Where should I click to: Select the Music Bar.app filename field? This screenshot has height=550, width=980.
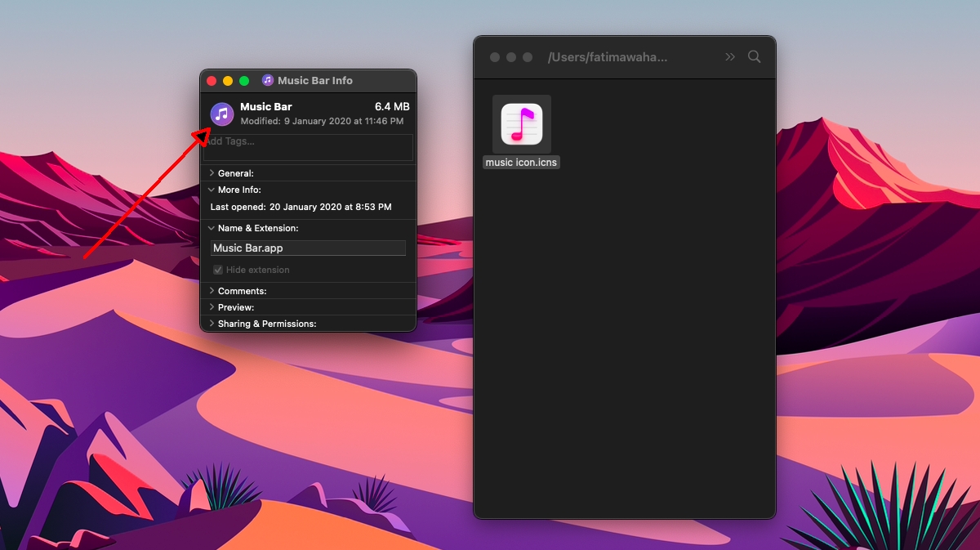307,248
